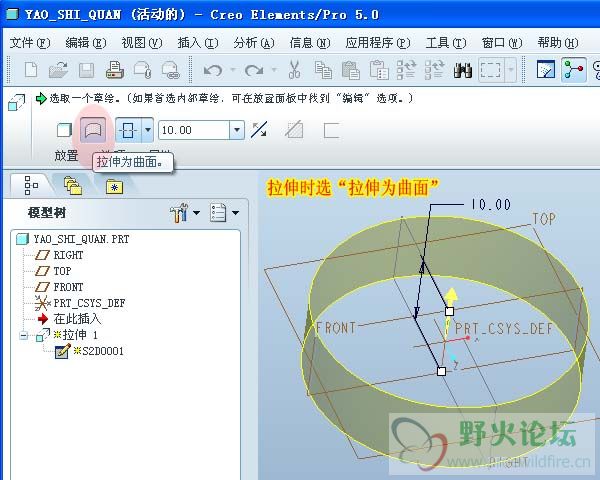
Task: Open the 视图(V) menu
Action: (142, 42)
